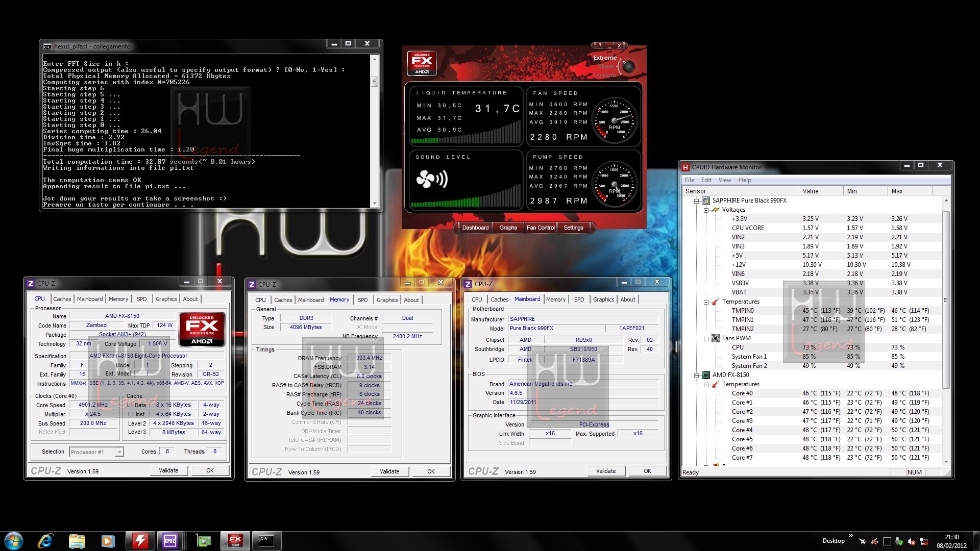Collapse the Voltages tree node
Screen dimensions: 980x551
[x=706, y=210]
